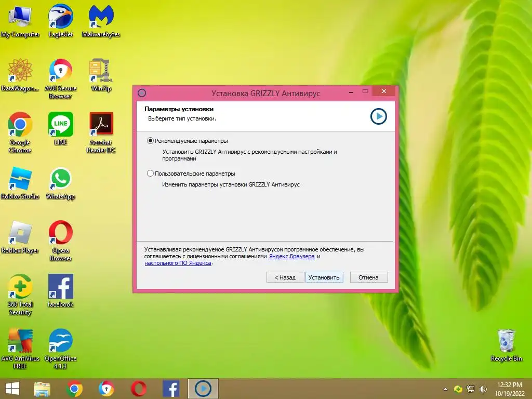Open AVG Secure Browser taskbar icon

pyautogui.click(x=107, y=389)
